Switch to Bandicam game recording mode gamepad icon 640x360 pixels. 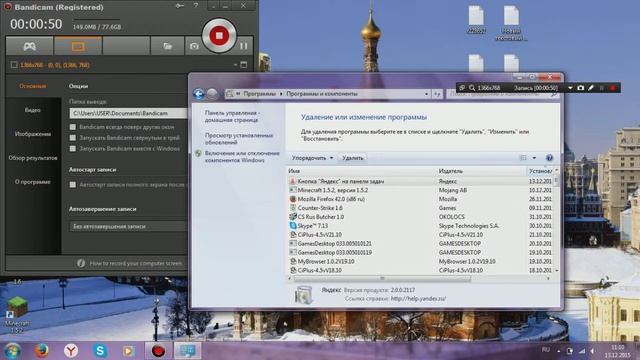coord(29,46)
